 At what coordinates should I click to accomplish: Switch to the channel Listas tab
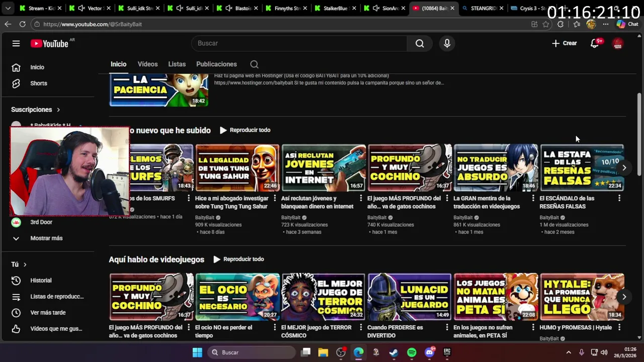pyautogui.click(x=177, y=64)
